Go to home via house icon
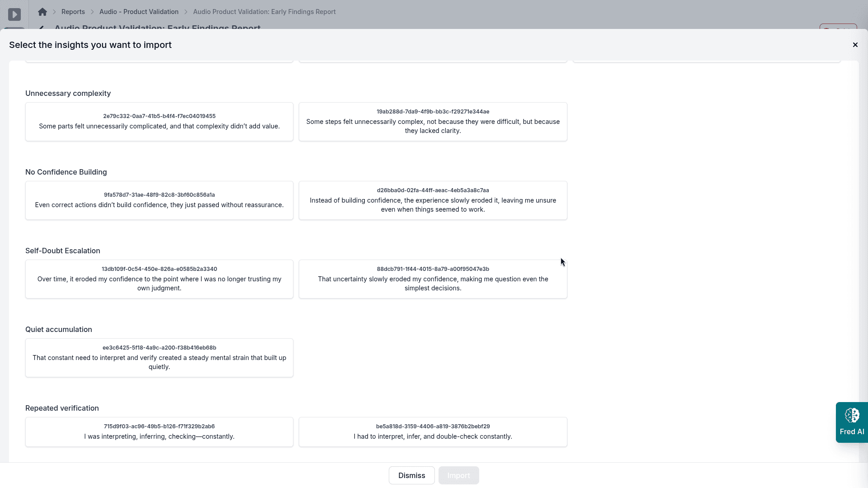The height and width of the screenshot is (488, 868). click(x=42, y=12)
